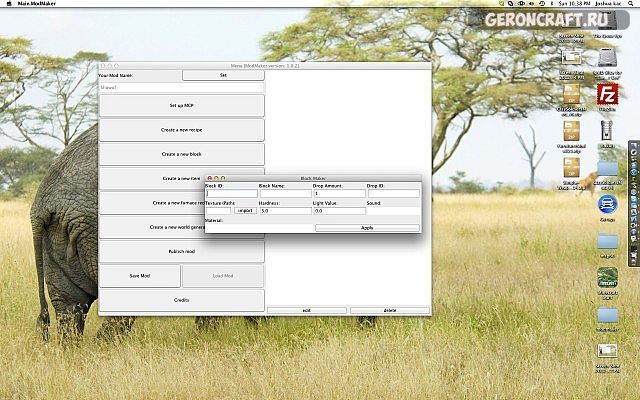Close the Block Maker dialog
Image resolution: width=640 pixels, height=400 pixels.
coord(209,178)
